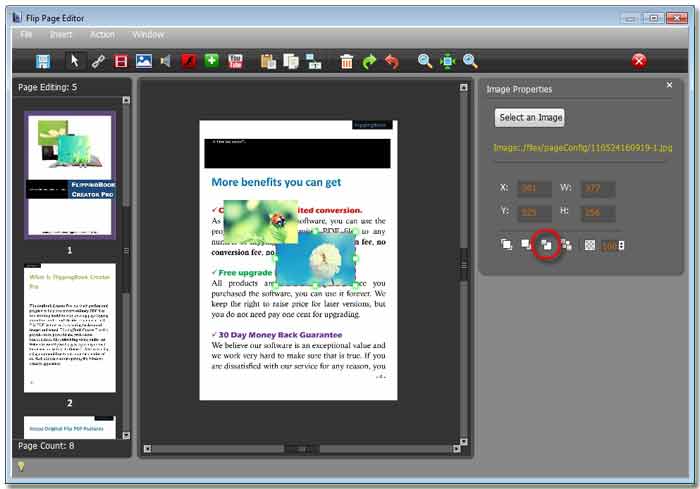Select page 2 thumbnail
Image resolution: width=700 pixels, height=489 pixels.
coord(70,328)
